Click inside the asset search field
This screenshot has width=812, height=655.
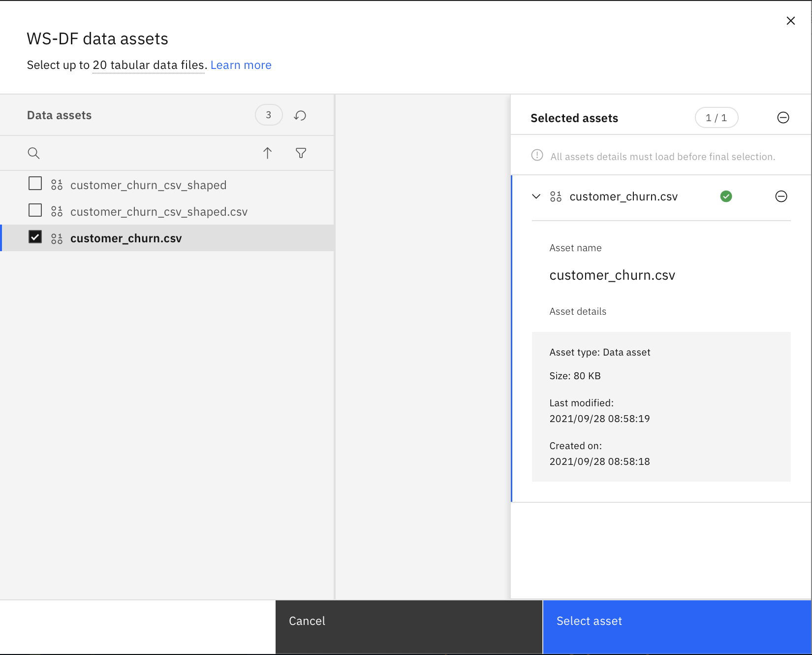[x=123, y=153]
